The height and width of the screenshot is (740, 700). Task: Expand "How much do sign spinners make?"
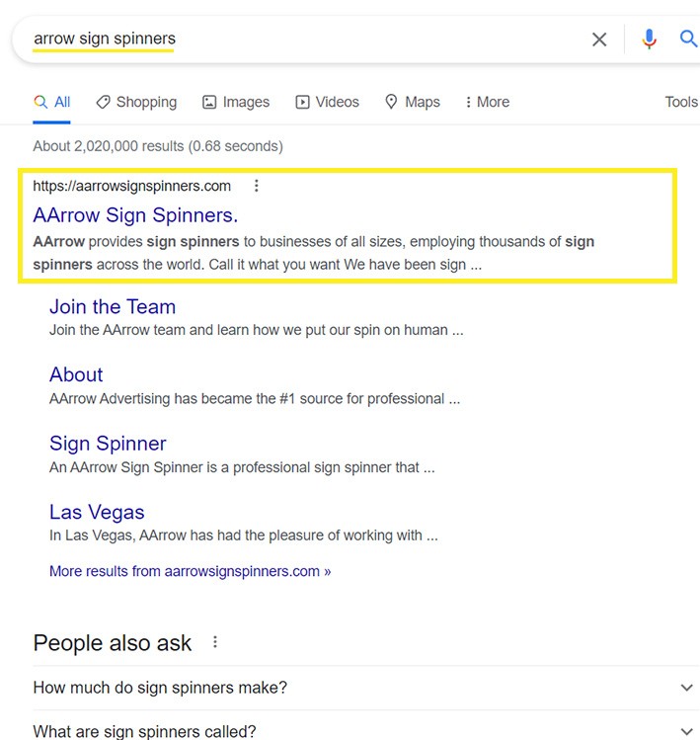(x=687, y=688)
